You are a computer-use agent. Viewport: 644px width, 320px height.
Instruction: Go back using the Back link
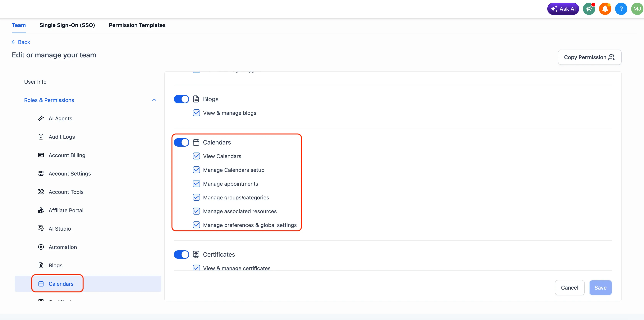tap(21, 42)
